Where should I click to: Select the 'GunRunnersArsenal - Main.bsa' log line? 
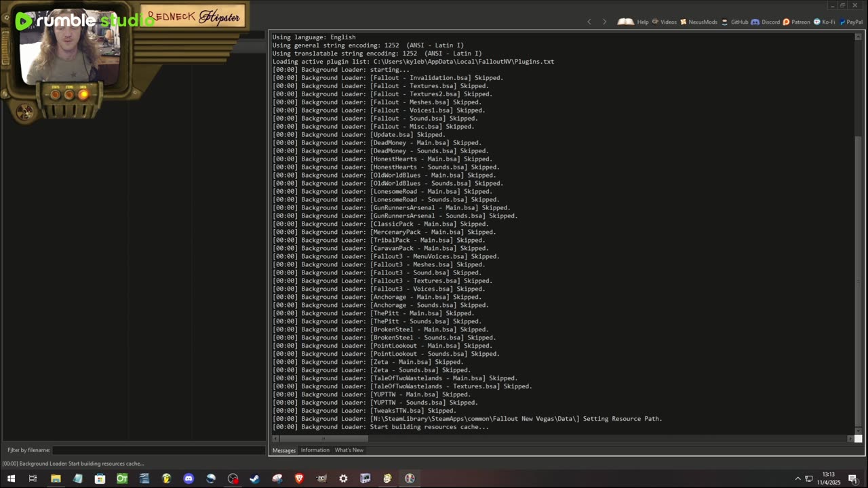click(391, 208)
